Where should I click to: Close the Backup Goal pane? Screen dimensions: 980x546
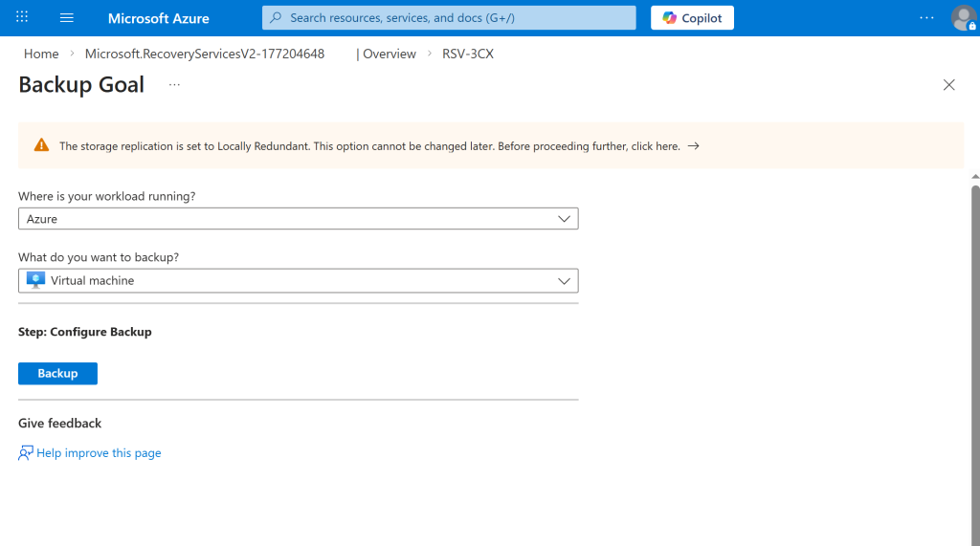click(x=948, y=85)
